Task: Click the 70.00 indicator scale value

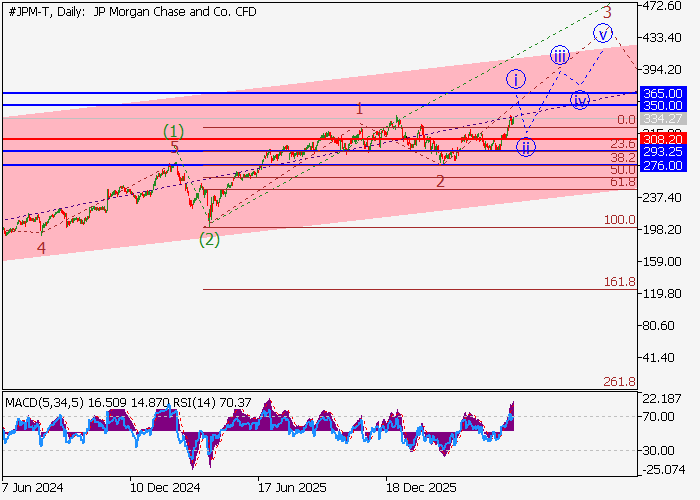Action: click(659, 417)
